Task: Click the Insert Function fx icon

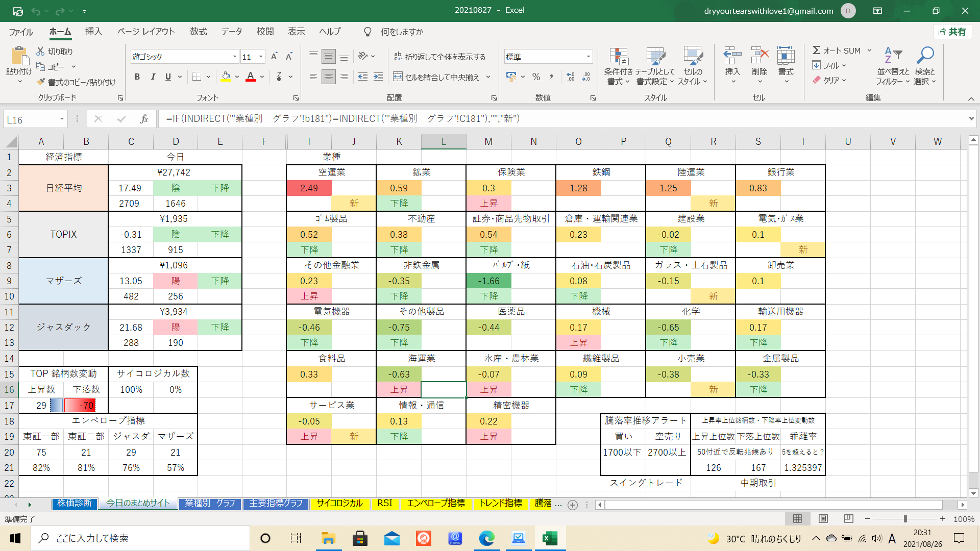Action: (x=144, y=119)
